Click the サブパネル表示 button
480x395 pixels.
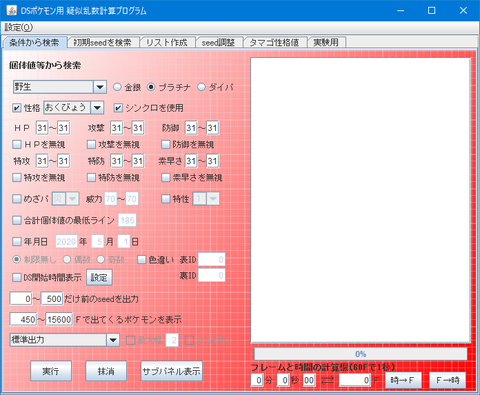pyautogui.click(x=172, y=371)
